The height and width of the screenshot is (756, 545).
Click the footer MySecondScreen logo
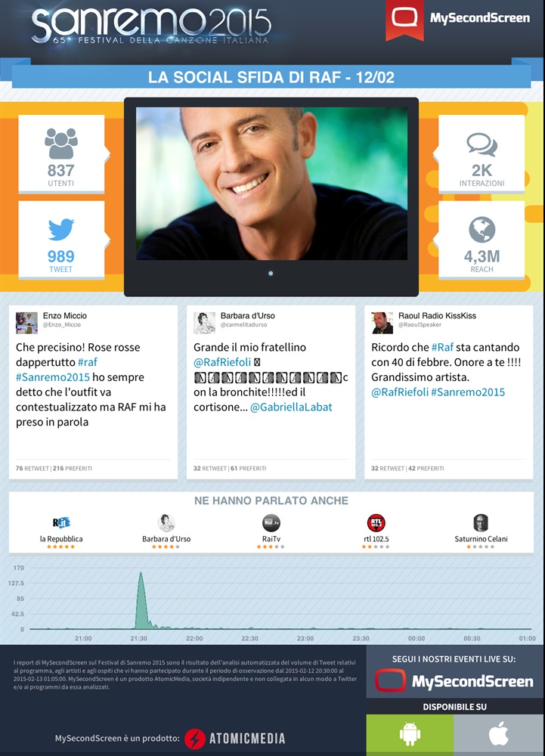[x=454, y=681]
